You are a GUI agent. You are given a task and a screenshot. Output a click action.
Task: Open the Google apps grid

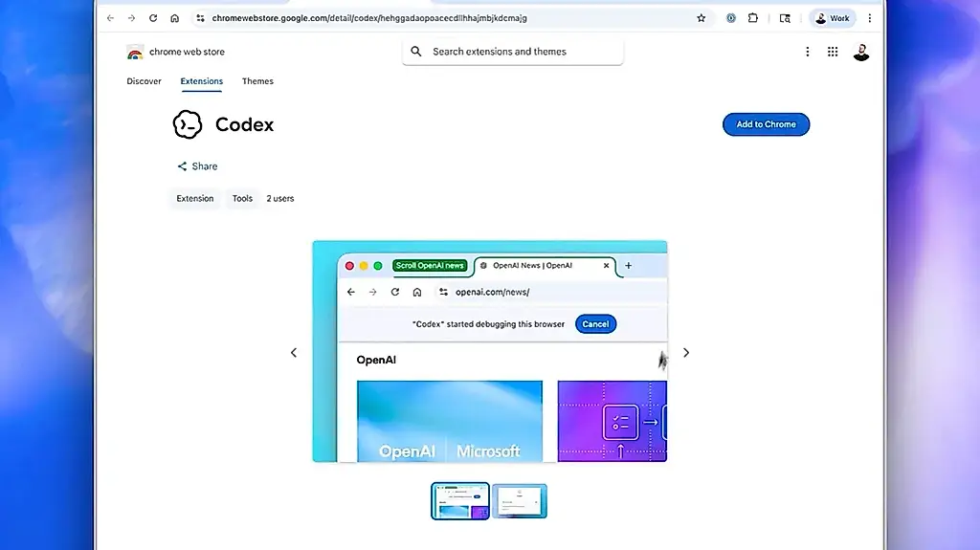(833, 52)
